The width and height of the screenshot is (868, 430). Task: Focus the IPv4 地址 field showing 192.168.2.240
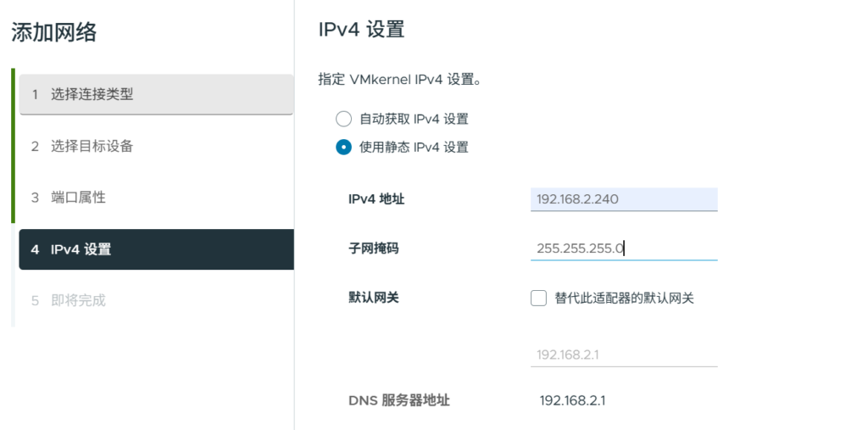[x=624, y=199]
